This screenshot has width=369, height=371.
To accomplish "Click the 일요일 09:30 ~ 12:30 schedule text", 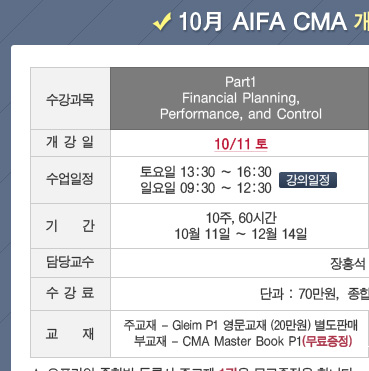I will pos(206,188).
